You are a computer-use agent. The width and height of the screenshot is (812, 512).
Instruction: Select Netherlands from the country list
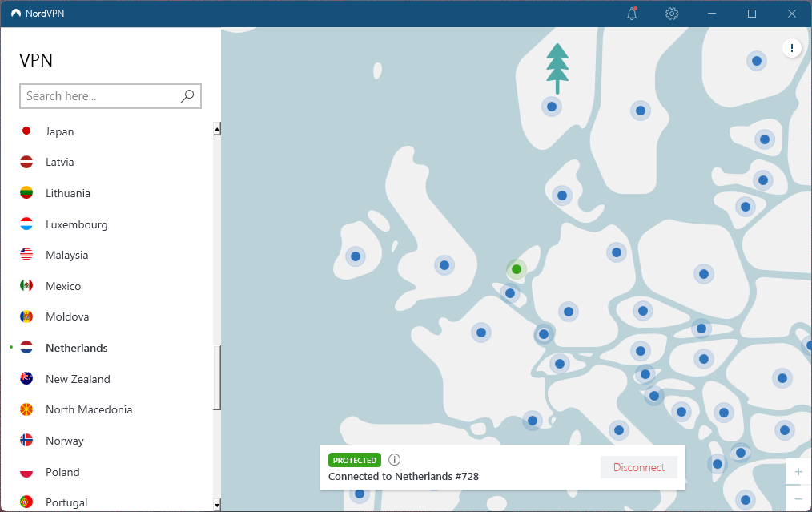[77, 348]
